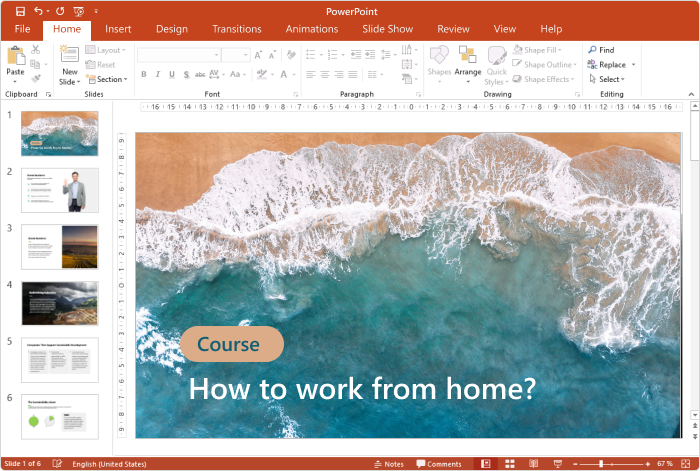Click the Save icon in the quick access toolbar
Viewport: 700px width, 471px height.
click(x=20, y=11)
